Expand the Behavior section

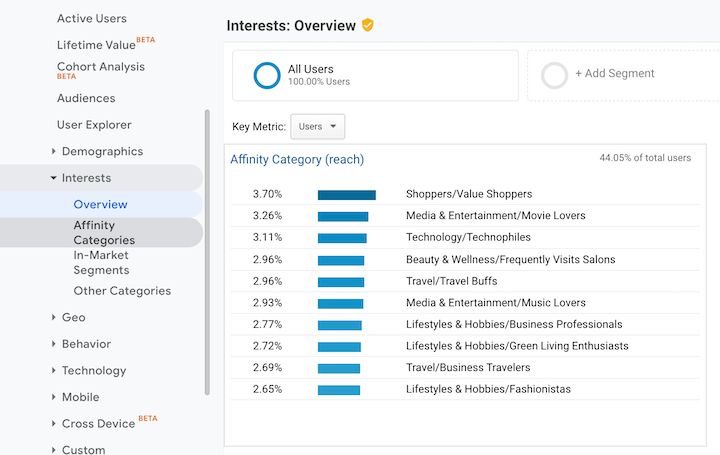tap(85, 344)
